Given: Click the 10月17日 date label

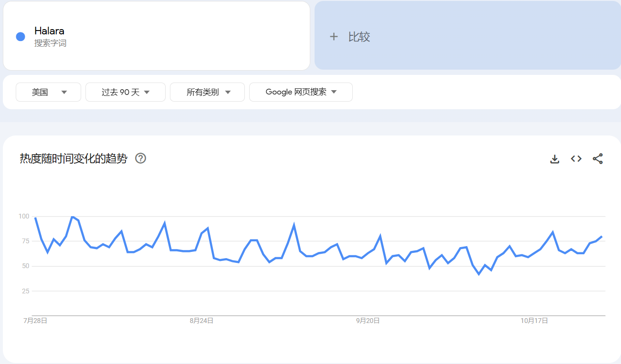Looking at the screenshot, I should (533, 321).
